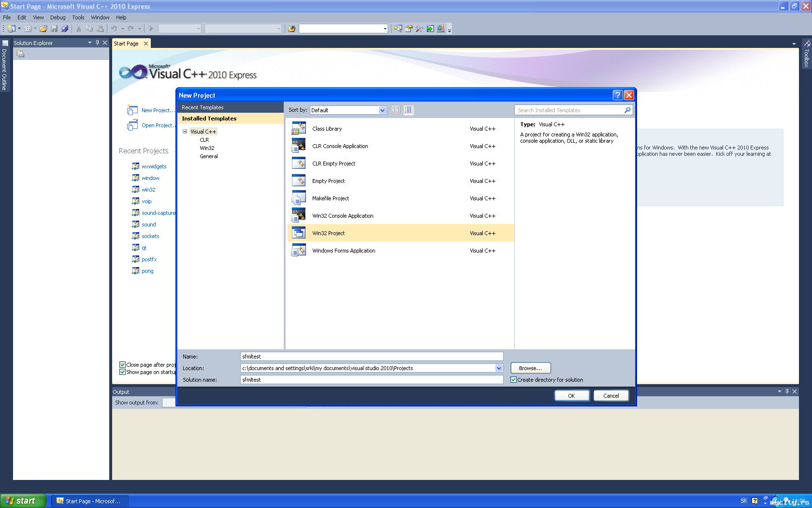This screenshot has height=508, width=812.
Task: Open the New Project button dropdown arrow
Action: (19, 29)
